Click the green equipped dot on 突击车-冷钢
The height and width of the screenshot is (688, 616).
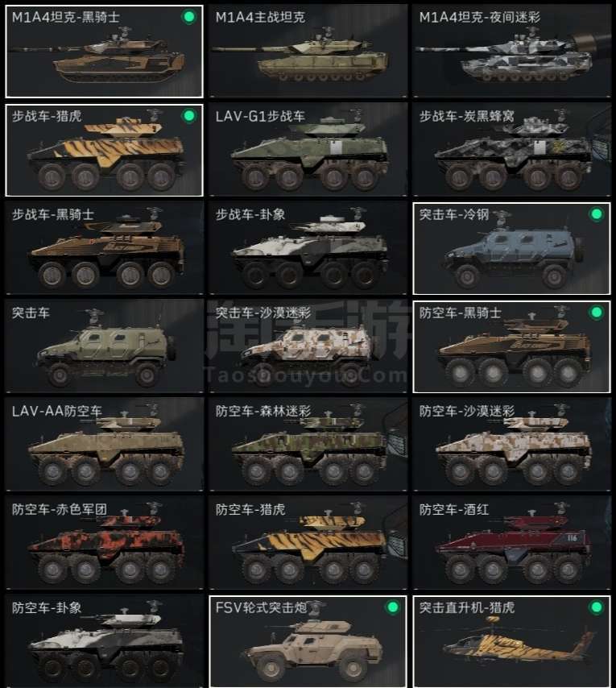tap(596, 214)
